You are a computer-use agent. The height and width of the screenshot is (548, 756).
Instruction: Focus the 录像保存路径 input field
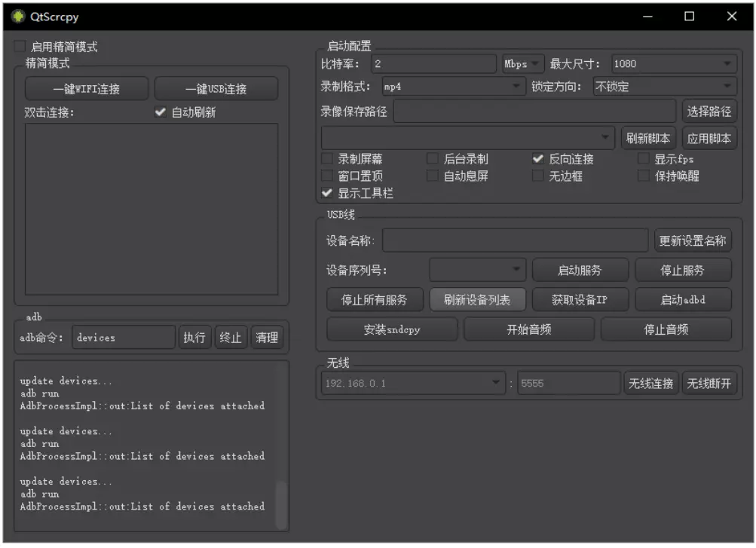[x=534, y=112]
